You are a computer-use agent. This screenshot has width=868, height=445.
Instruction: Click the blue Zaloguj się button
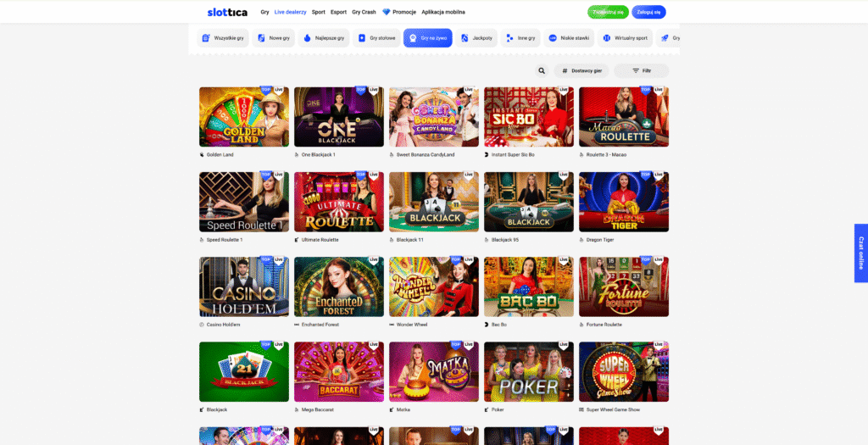pos(648,12)
